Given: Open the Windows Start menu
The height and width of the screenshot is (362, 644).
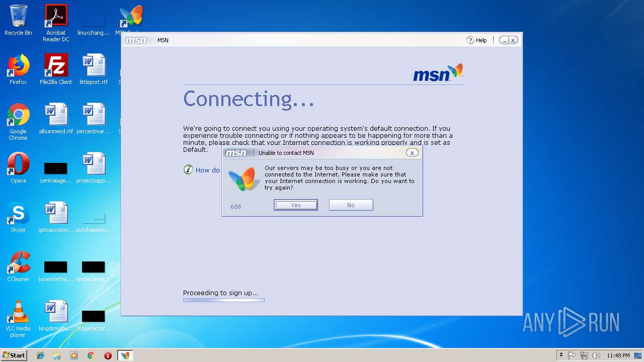Looking at the screenshot, I should click(x=14, y=355).
